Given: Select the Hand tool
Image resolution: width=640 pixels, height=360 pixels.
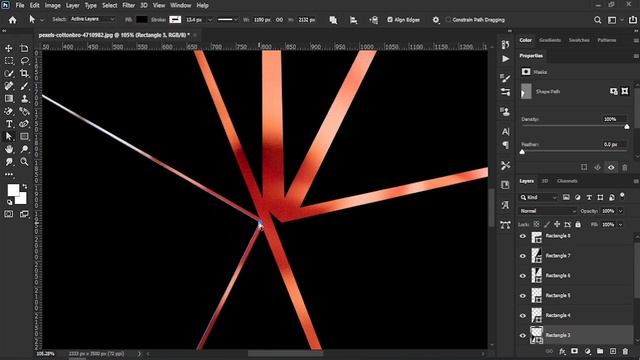Looking at the screenshot, I should 9,149.
